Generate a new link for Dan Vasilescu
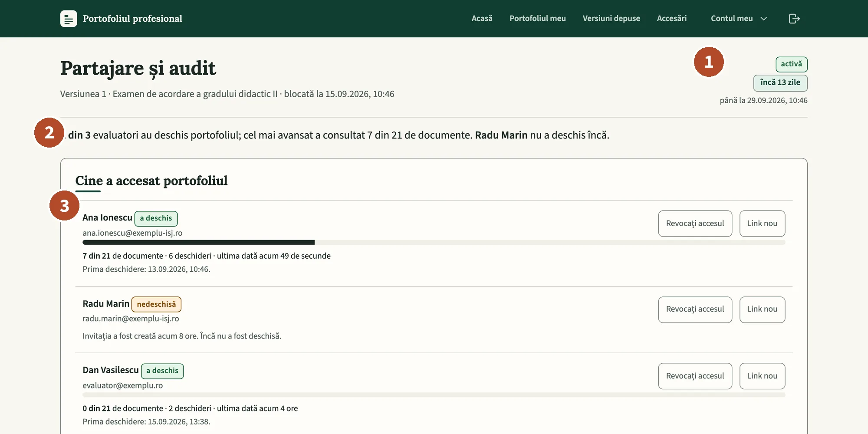 coord(762,376)
